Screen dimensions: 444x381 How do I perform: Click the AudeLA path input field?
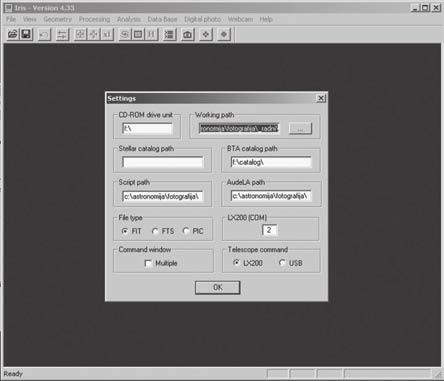tap(271, 196)
